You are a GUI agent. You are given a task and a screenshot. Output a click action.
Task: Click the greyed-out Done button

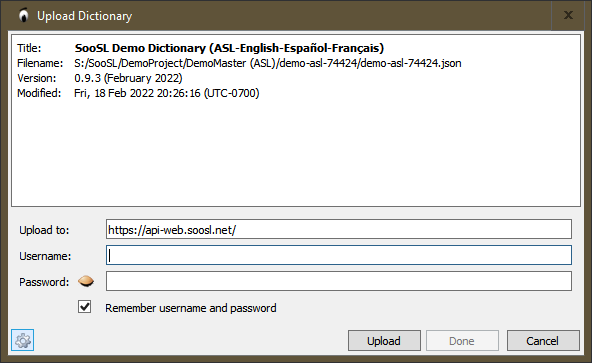click(462, 341)
